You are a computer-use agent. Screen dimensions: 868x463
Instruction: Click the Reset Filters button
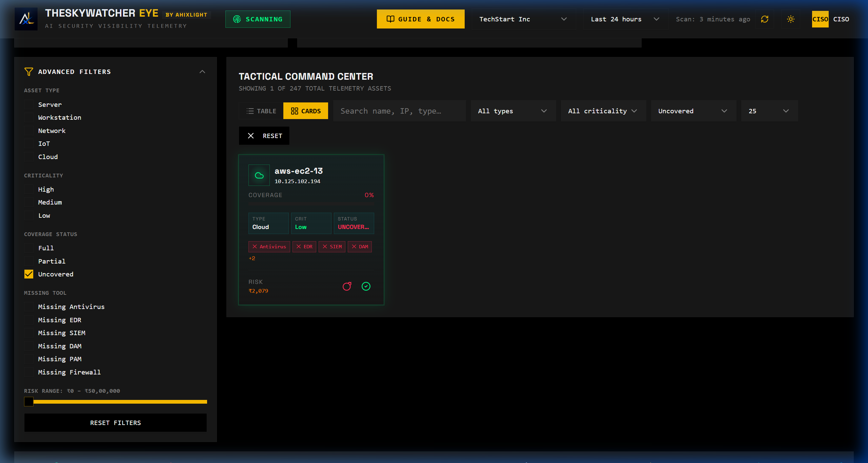[115, 423]
